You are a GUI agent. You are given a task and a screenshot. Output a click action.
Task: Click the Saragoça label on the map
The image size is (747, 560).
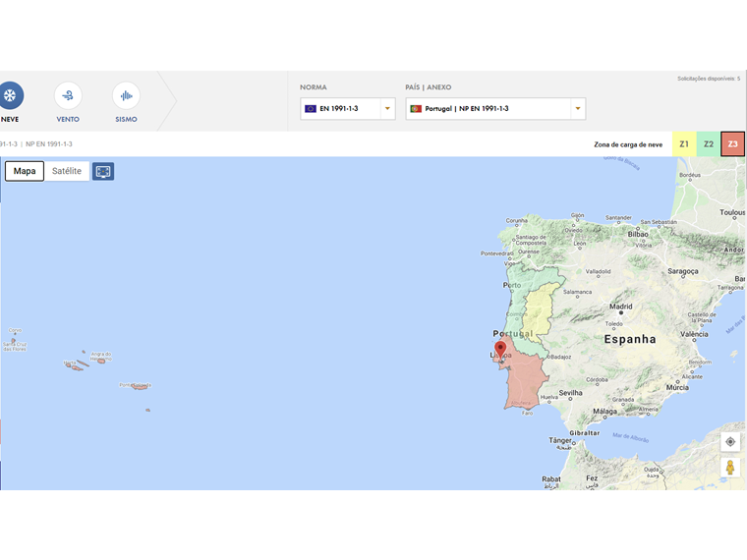683,271
